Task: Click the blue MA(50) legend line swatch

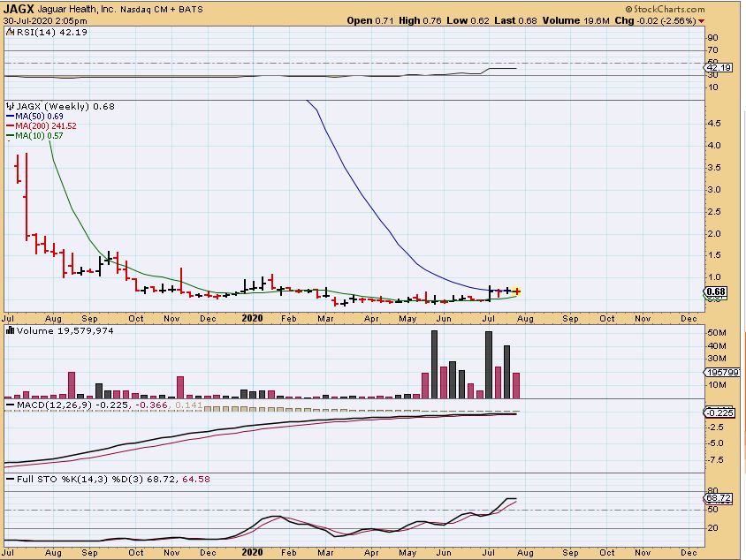Action: coord(10,116)
